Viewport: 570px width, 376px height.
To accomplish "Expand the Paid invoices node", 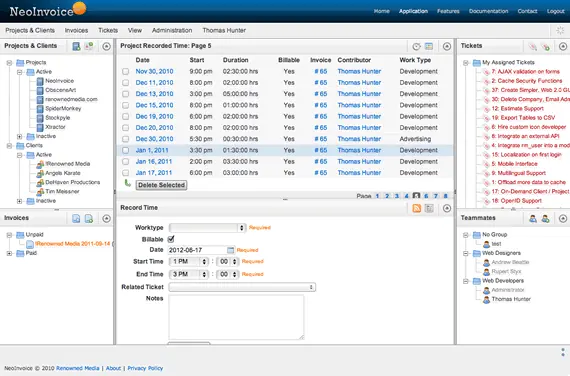I will pos(9,253).
